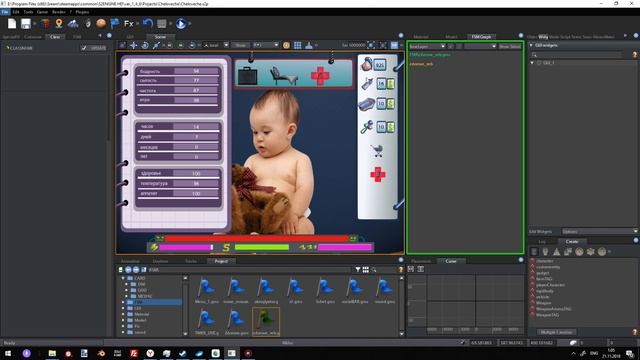
Task: Select the Rotate gizmo tool in viewport toolbar
Action: click(145, 45)
